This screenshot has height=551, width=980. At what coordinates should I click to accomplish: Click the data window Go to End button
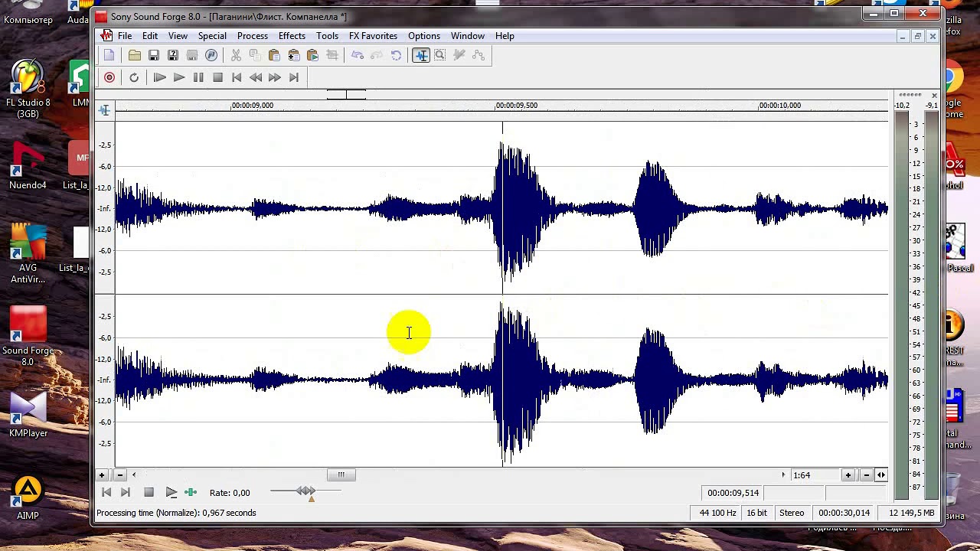(126, 493)
